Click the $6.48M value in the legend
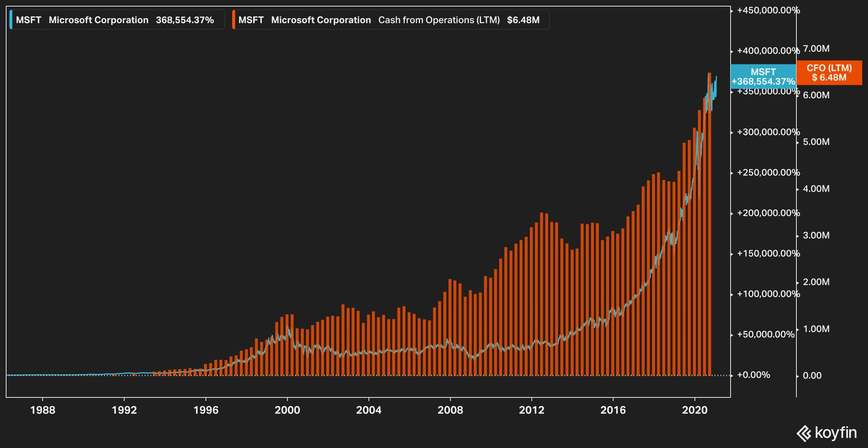Image resolution: width=868 pixels, height=448 pixels. pyautogui.click(x=523, y=20)
